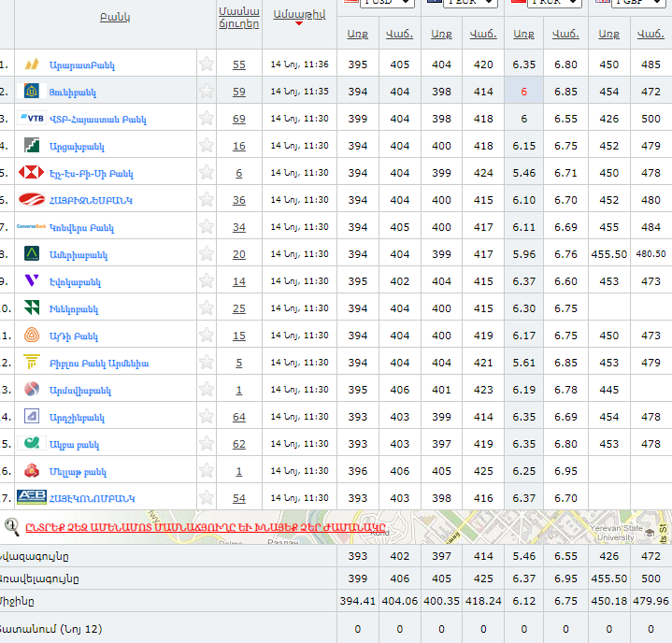This screenshot has width=672, height=643.
Task: Click the VTB logo icon
Action: point(32,119)
